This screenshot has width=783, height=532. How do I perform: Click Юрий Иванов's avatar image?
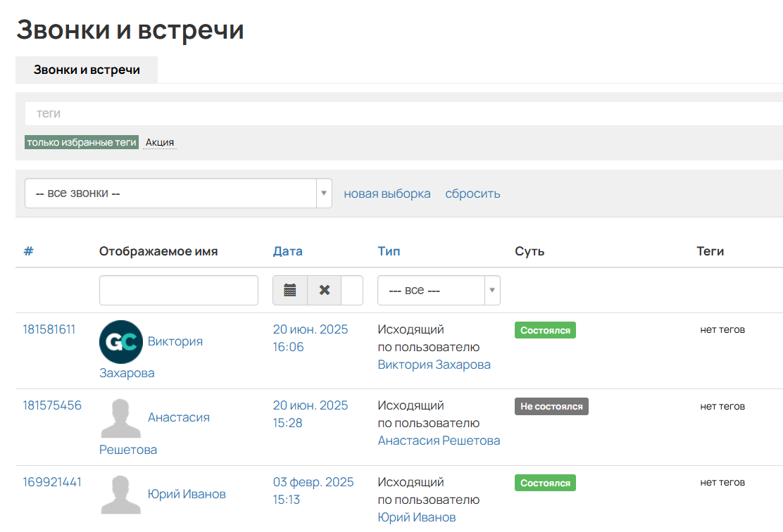(x=120, y=494)
